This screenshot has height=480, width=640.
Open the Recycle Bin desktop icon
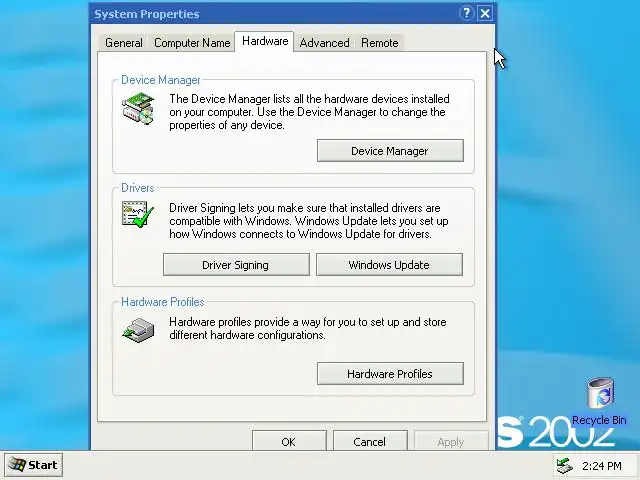[x=600, y=393]
